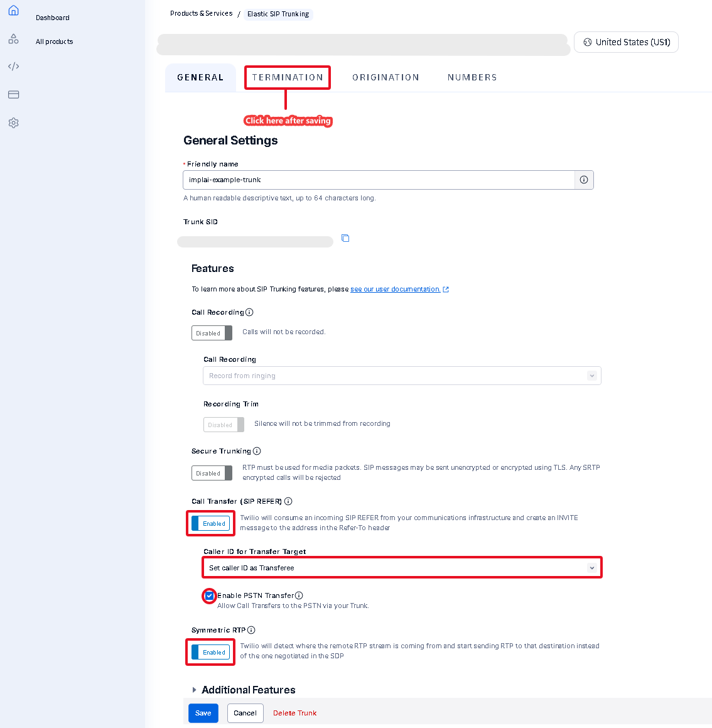The width and height of the screenshot is (712, 728).
Task: Expand the Additional Features section
Action: pyautogui.click(x=244, y=690)
